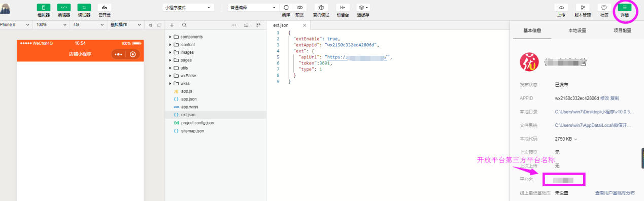
Task: Open file tree more options ellipsis
Action: [233, 25]
